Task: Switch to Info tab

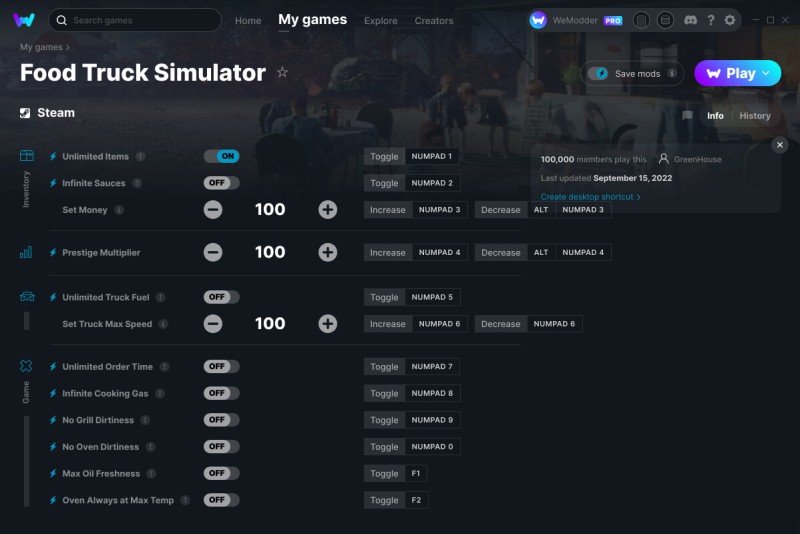Action: (x=715, y=116)
